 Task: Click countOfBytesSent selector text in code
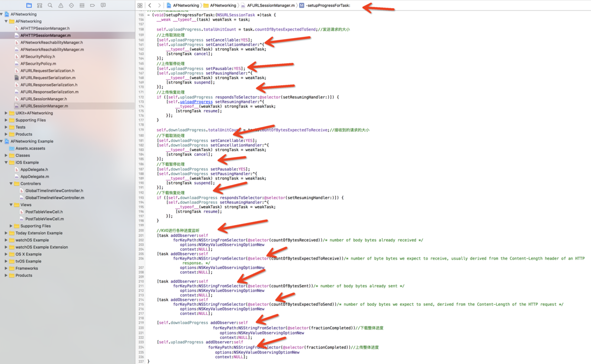(290, 286)
